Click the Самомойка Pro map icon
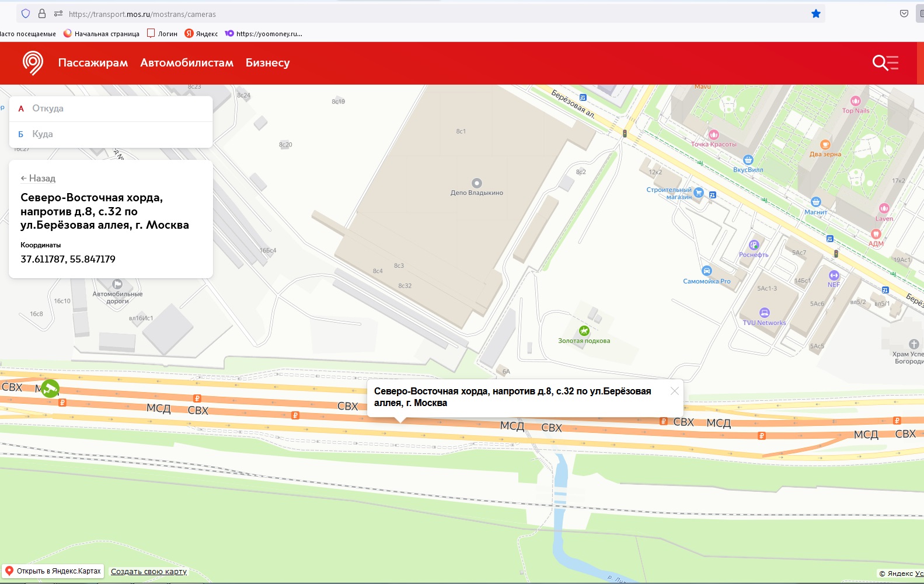 707,271
